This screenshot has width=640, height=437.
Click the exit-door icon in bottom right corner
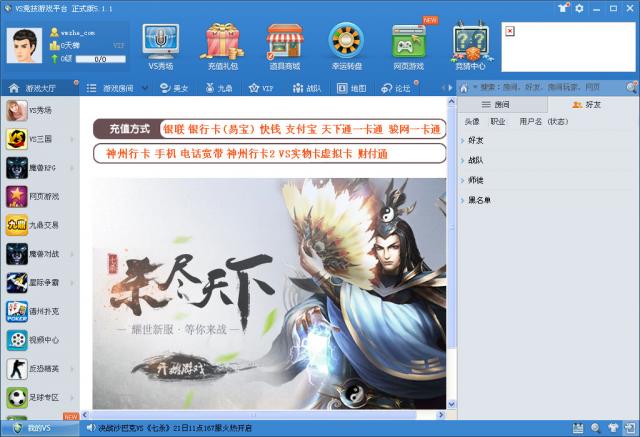pyautogui.click(x=629, y=428)
